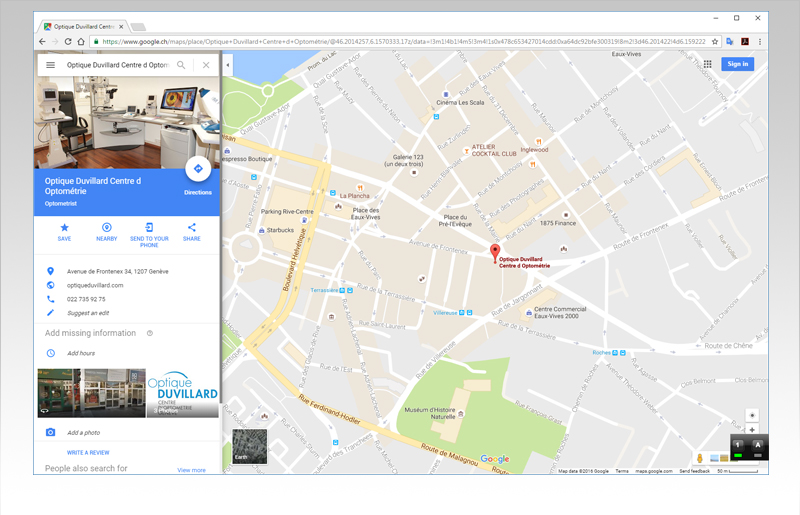Click the round Directions arrow button
Viewport: 800px width, 515px height.
point(198,169)
